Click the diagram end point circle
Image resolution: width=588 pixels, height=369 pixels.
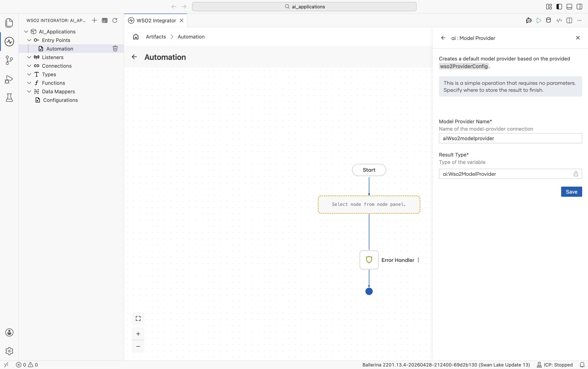(369, 291)
